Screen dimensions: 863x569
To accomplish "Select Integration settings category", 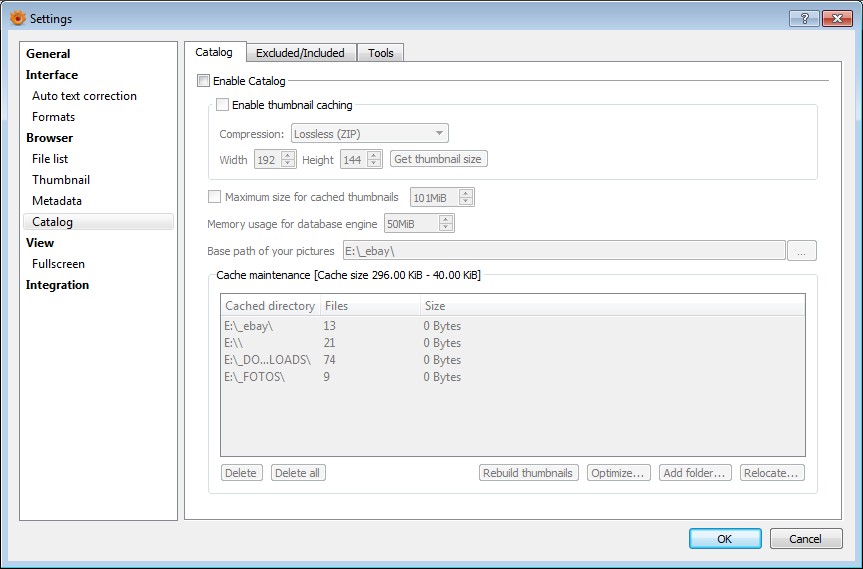I will [57, 284].
